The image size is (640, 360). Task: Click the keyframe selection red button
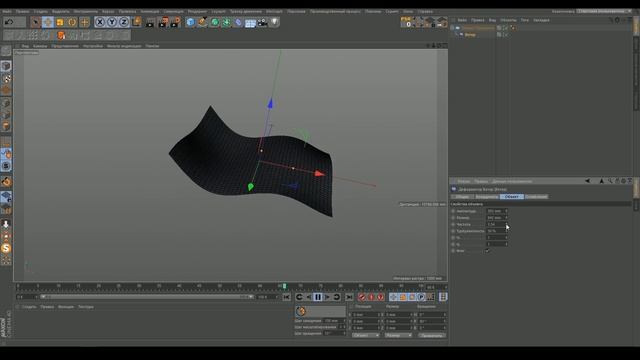click(380, 297)
